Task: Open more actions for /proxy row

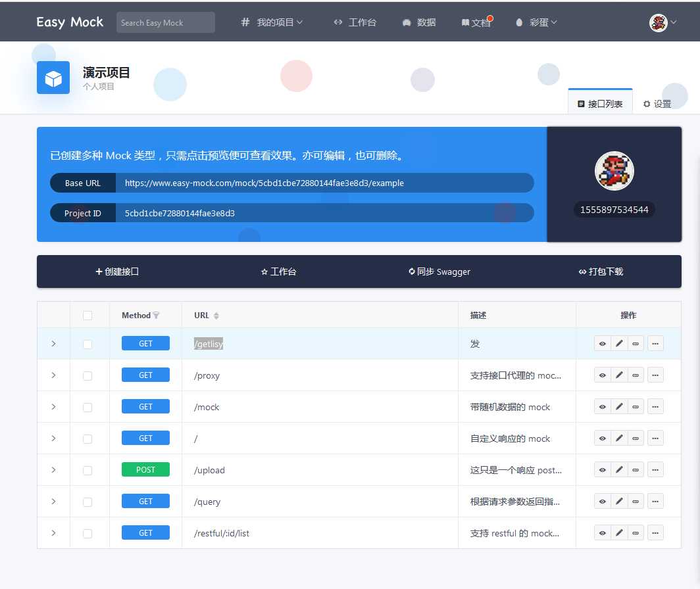Action: pos(655,375)
